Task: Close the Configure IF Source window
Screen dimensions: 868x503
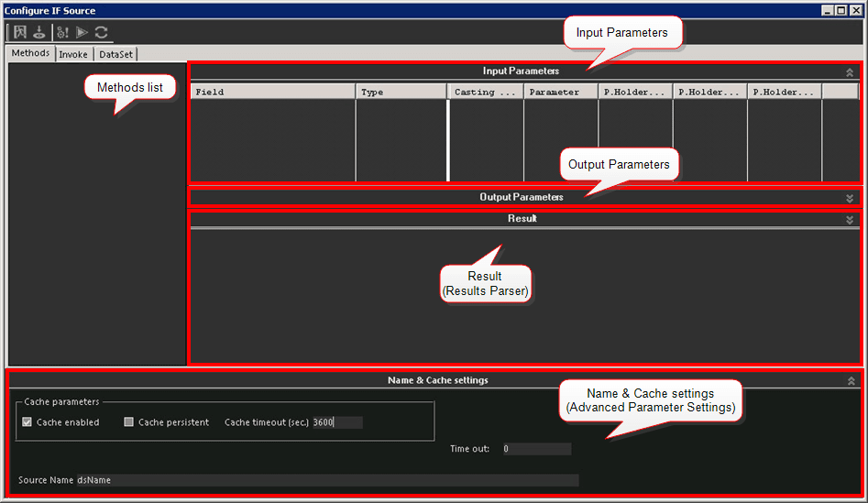Action: [x=855, y=10]
